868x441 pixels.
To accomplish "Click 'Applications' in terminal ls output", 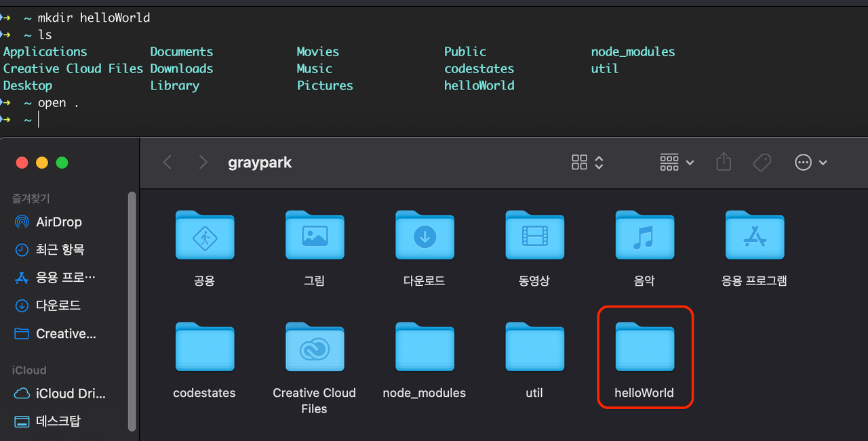I will pos(45,52).
